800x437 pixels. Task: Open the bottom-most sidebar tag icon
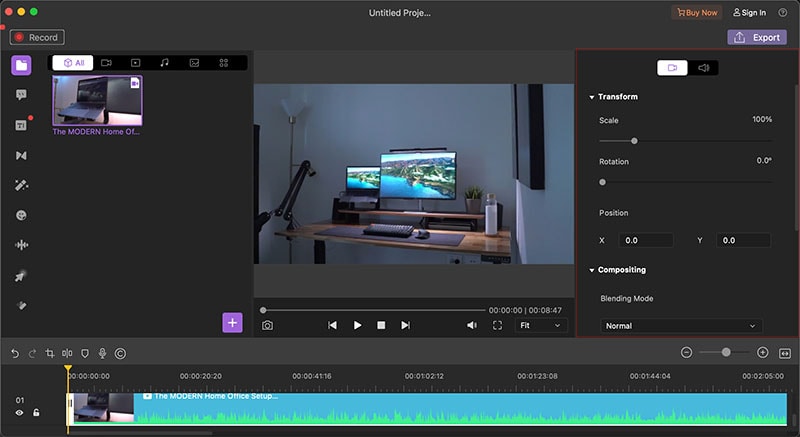[21, 305]
